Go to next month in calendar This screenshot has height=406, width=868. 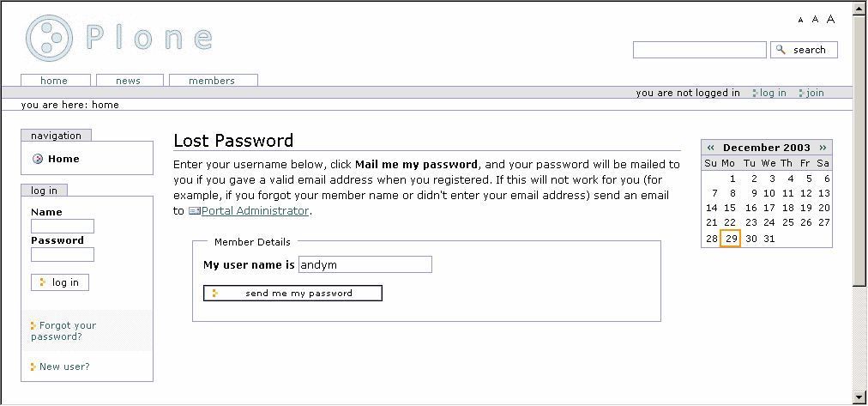[x=823, y=148]
